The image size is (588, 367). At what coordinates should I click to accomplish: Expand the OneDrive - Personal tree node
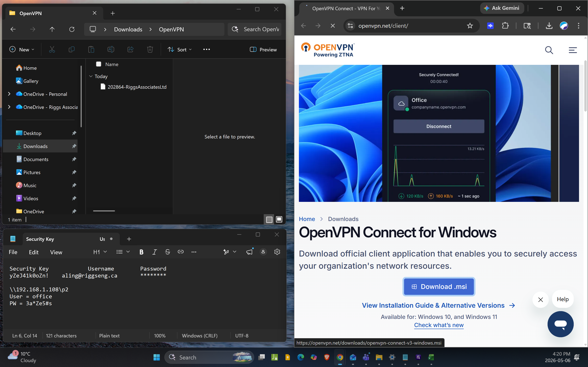tap(9, 94)
